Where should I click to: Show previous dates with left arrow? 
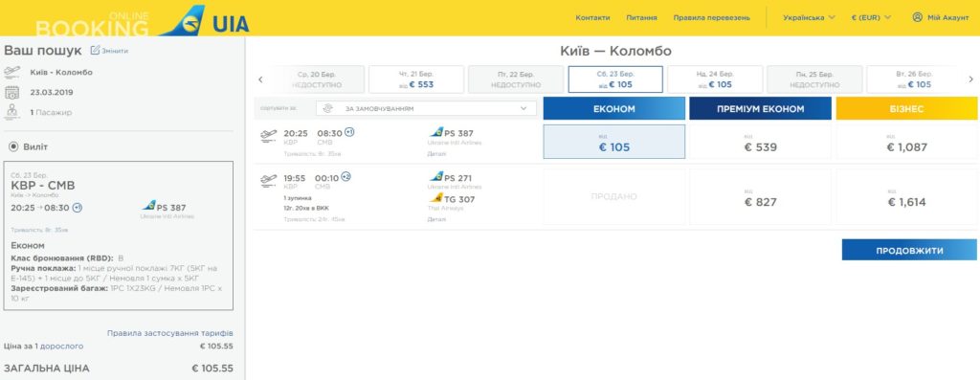(x=260, y=79)
